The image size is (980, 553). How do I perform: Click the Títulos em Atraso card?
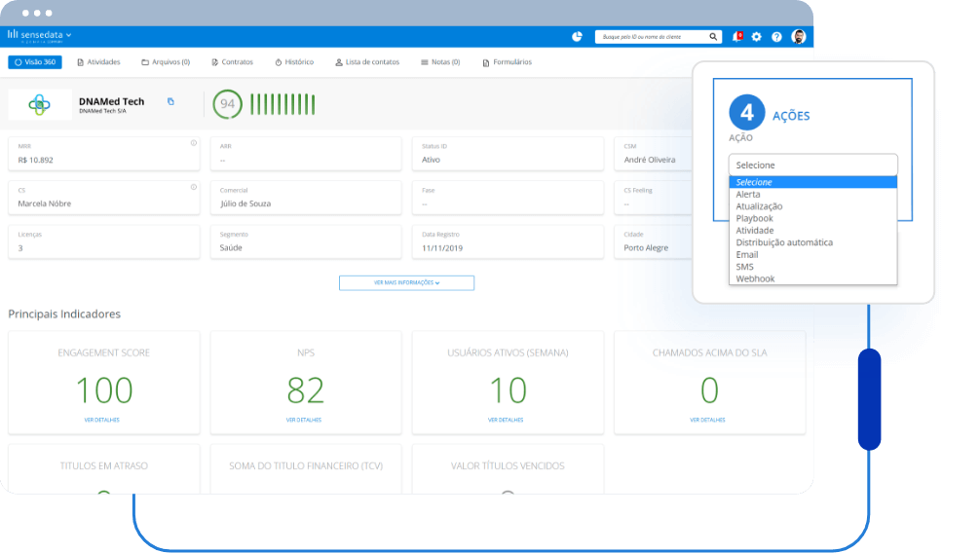point(104,469)
